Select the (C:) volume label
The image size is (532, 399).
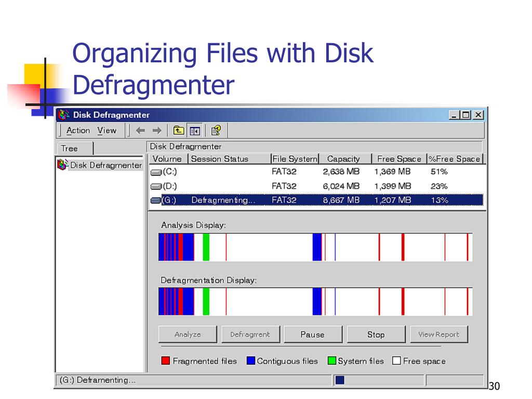tap(170, 171)
